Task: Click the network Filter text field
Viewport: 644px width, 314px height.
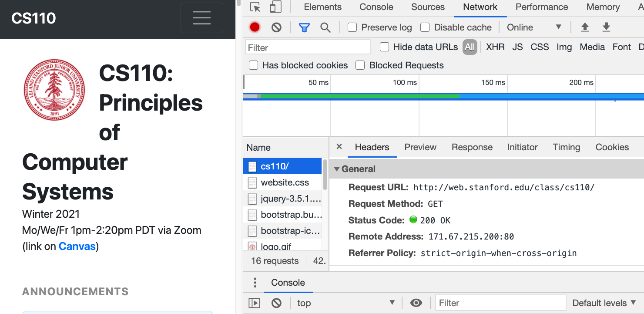Action: point(308,47)
